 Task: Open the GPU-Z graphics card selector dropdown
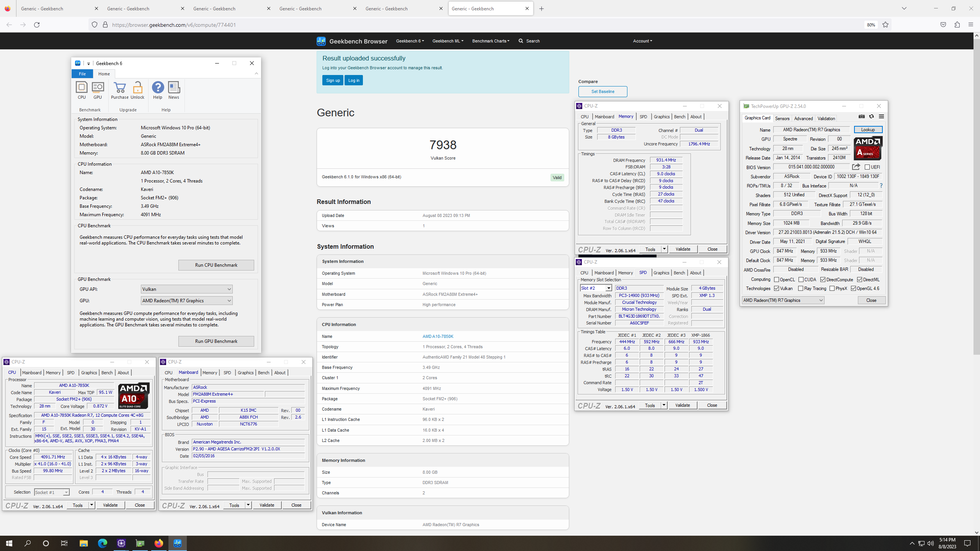click(x=783, y=300)
